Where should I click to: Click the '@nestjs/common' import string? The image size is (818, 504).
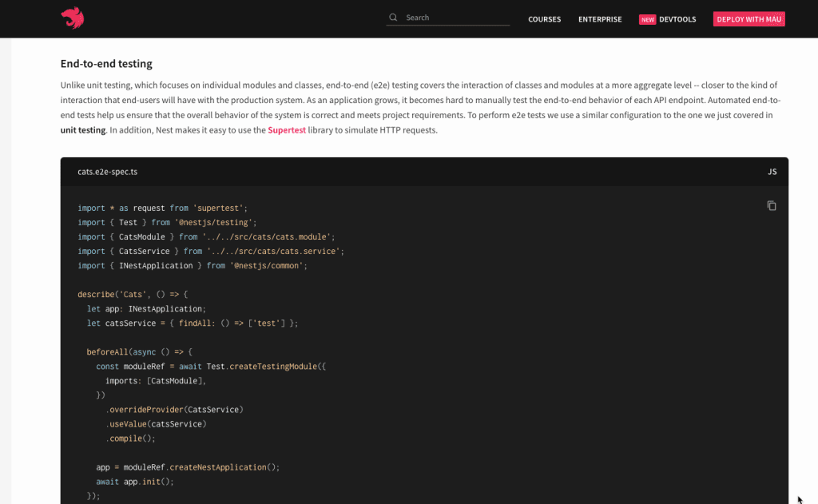(266, 265)
